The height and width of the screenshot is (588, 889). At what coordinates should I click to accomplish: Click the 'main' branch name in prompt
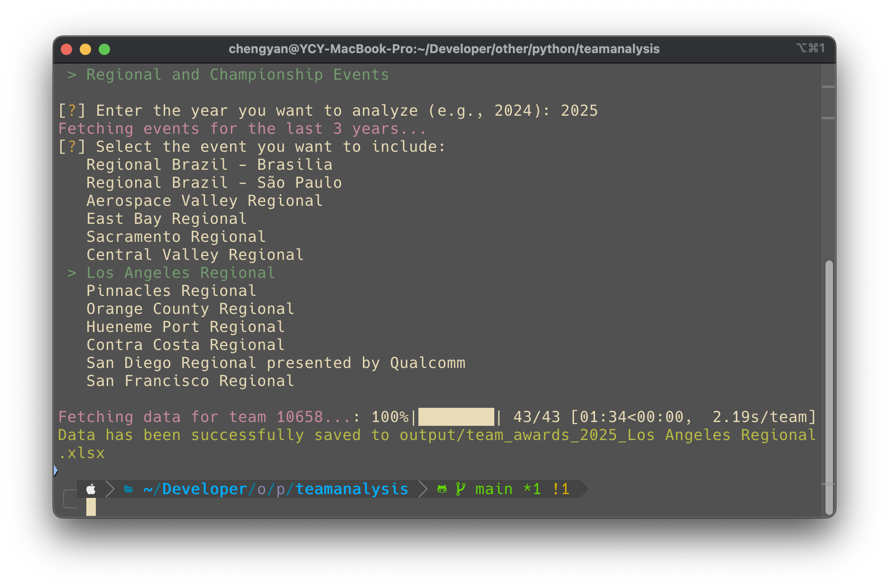tap(494, 489)
